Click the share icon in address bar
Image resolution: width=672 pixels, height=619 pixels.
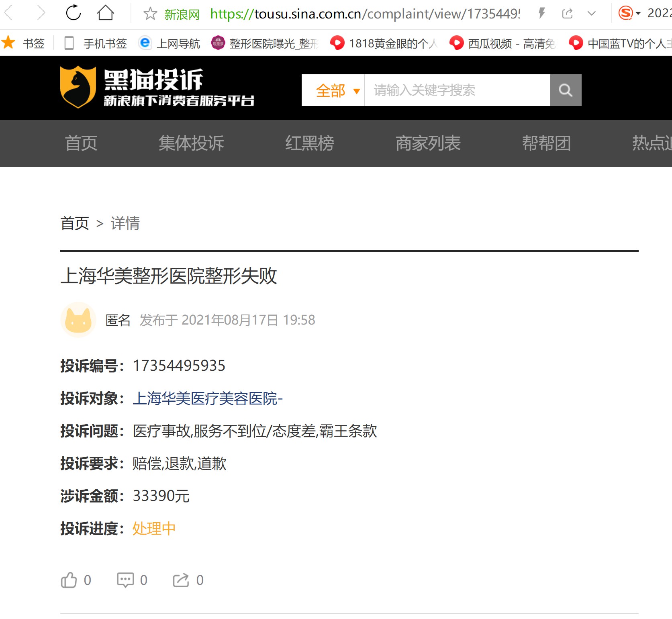[x=568, y=14]
